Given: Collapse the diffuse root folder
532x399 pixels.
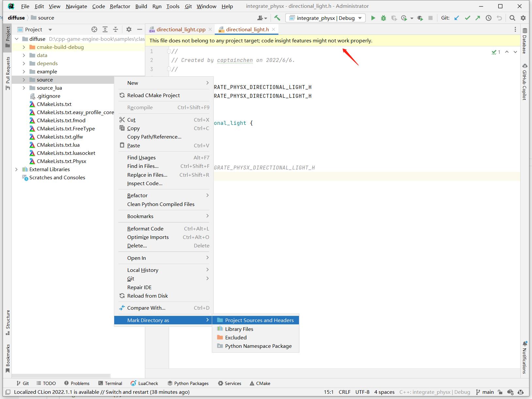Looking at the screenshot, I should (16, 39).
